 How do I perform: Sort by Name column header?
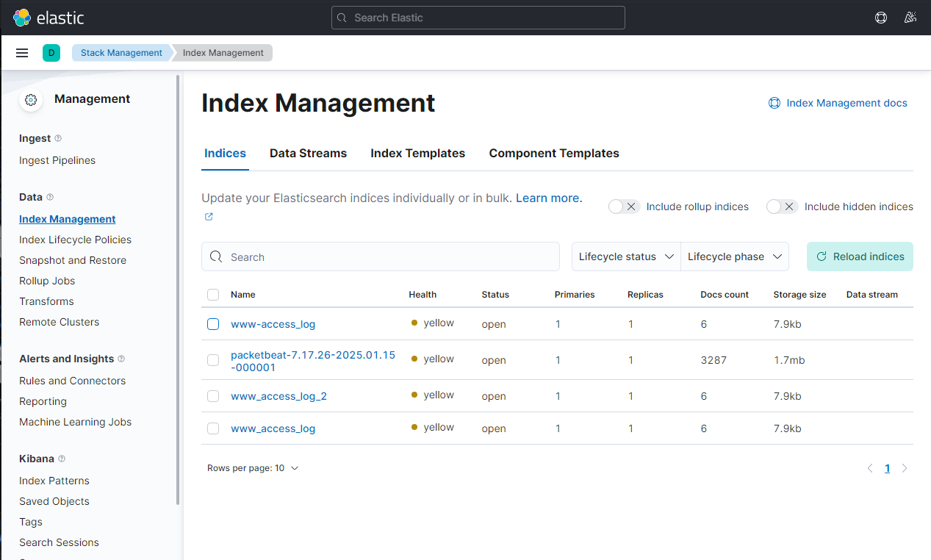(243, 295)
